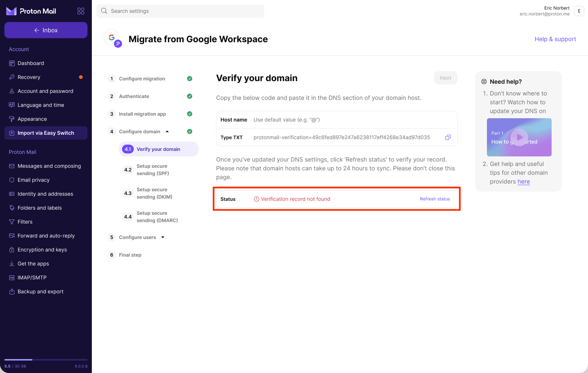The image size is (588, 373).
Task: Click the orange Recovery alert dot
Action: pos(81,77)
